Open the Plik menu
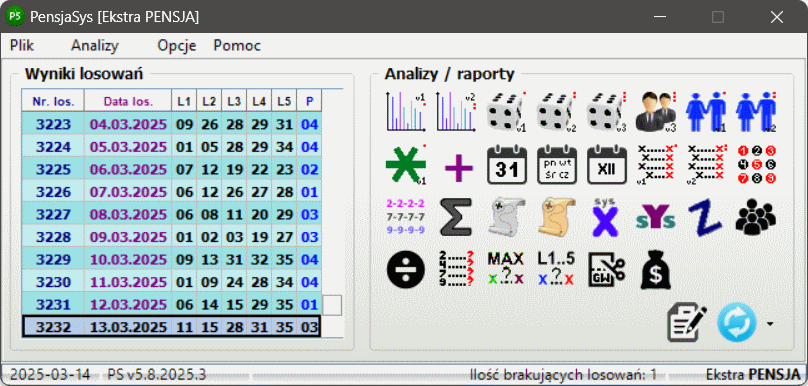 click(x=22, y=45)
